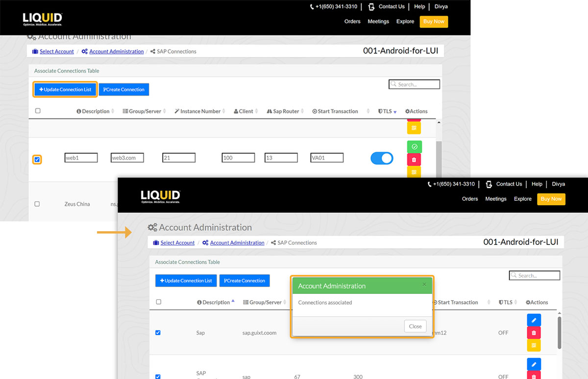Screen dimensions: 588x379
Task: Sort by Description column in upper window
Action: point(96,111)
